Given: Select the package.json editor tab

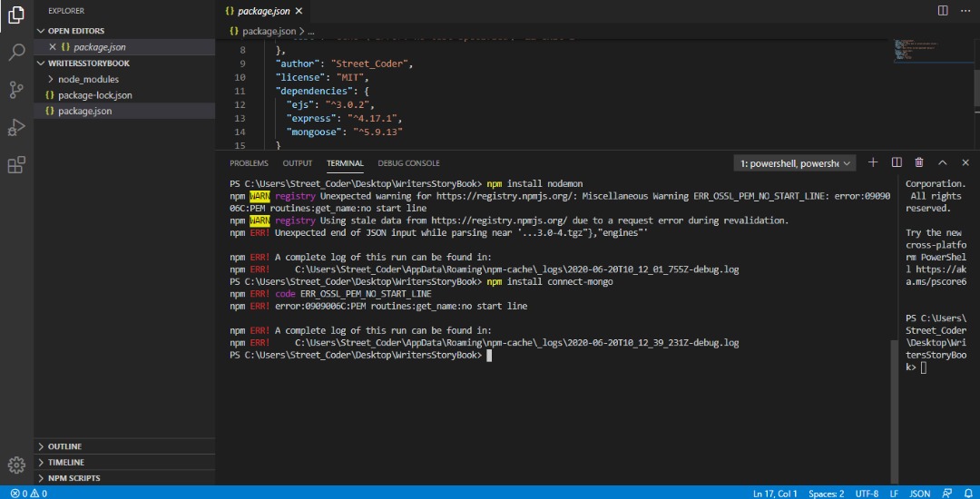Looking at the screenshot, I should [262, 11].
